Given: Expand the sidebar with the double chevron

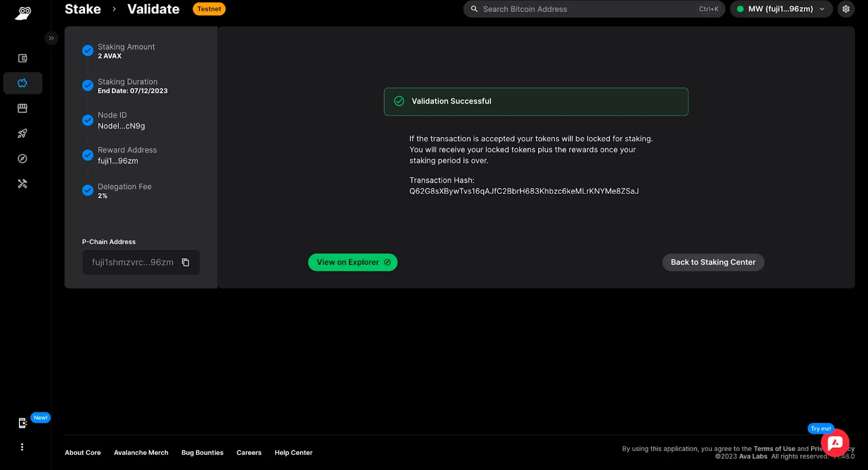Looking at the screenshot, I should tap(51, 38).
